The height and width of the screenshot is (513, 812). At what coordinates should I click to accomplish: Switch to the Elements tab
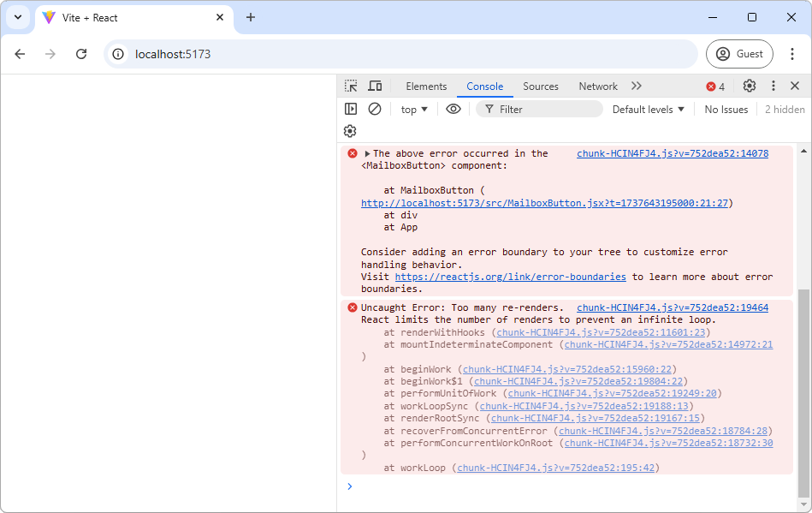(x=426, y=86)
